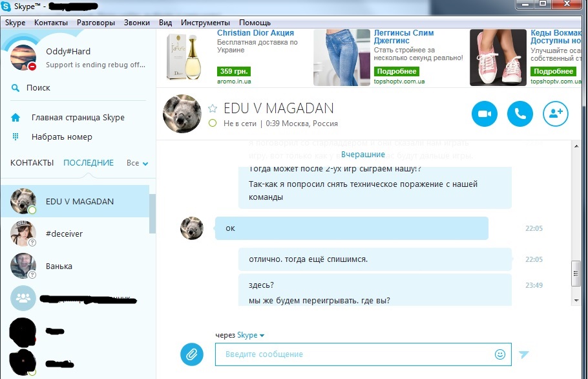This screenshot has width=588, height=379.
Task: Click the chat scrollbar down arrow
Action: pos(576,301)
